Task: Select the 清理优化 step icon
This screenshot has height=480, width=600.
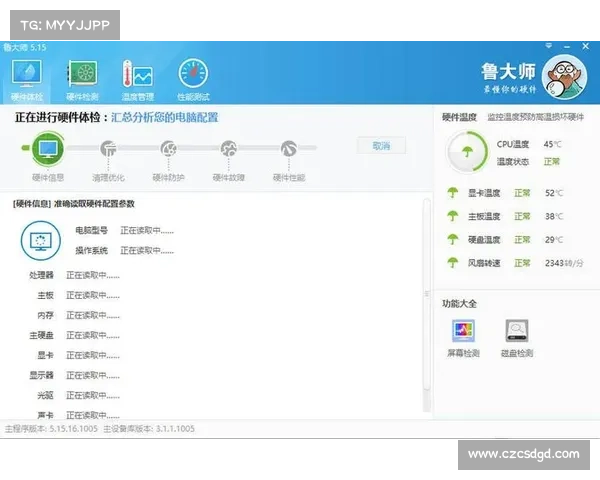Action: (108, 149)
